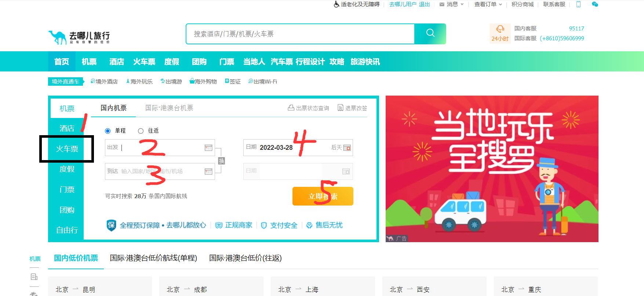This screenshot has height=296, width=644.
Task: Click the 立即搜索 search button
Action: [323, 196]
